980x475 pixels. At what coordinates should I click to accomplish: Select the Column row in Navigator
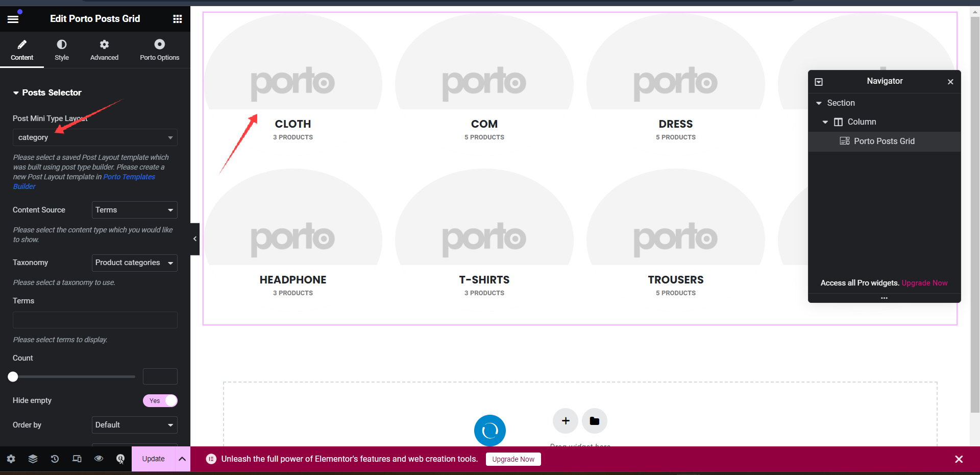(885, 122)
